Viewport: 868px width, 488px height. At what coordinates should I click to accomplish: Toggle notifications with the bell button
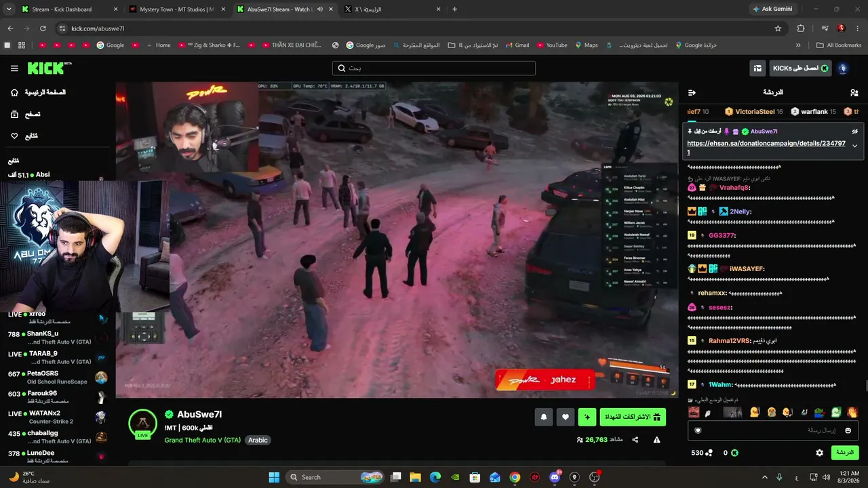tap(543, 418)
